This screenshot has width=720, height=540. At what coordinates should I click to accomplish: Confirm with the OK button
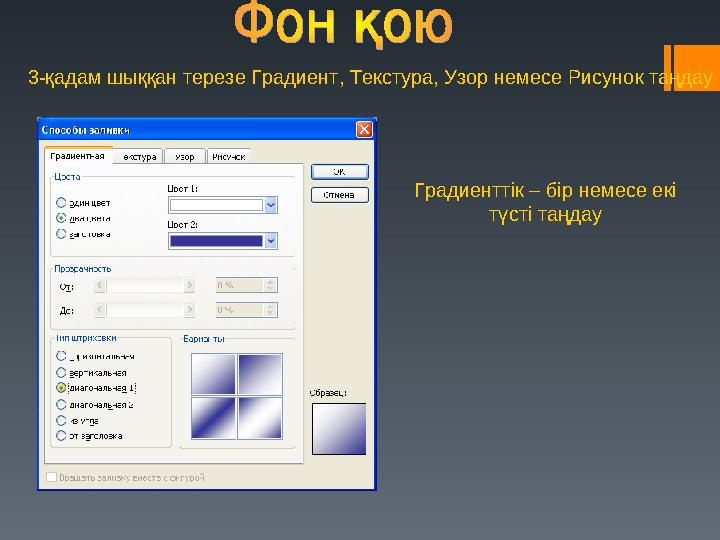coord(340,172)
